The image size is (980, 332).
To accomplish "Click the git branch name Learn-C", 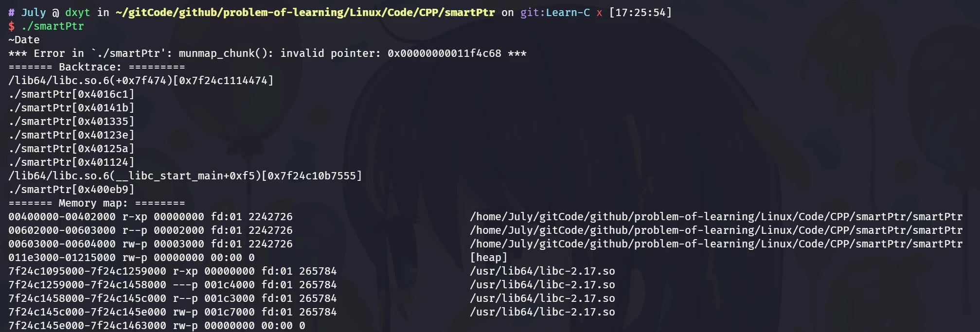I will pyautogui.click(x=568, y=13).
